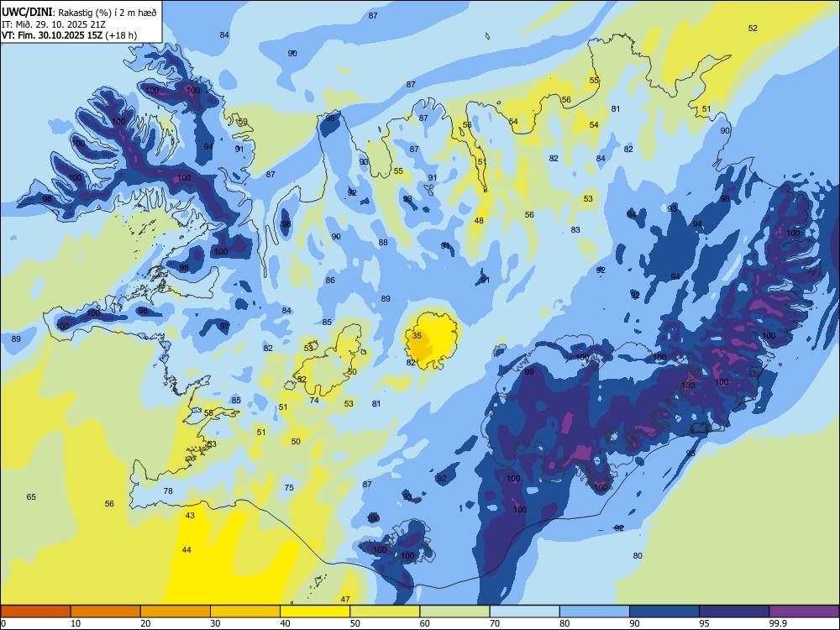840x630 pixels.
Task: Click the 90–95 dark blue legend swatch
Action: [664, 612]
